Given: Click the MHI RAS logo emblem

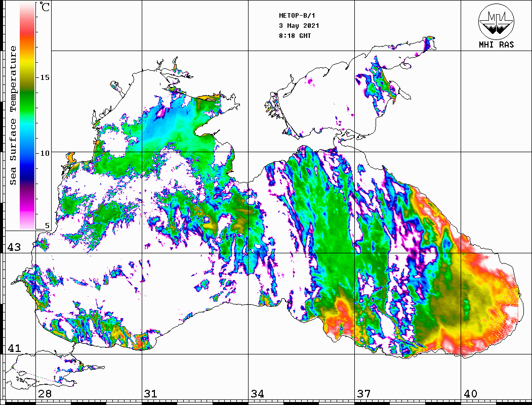Looking at the screenshot, I should (496, 21).
